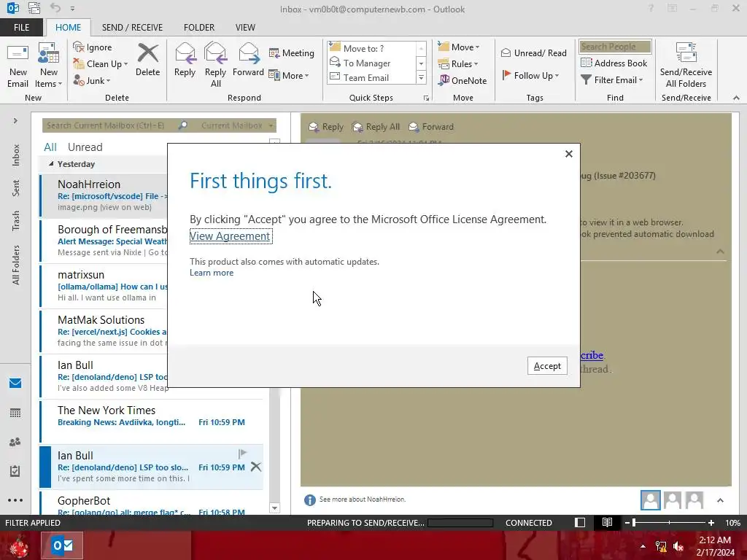Open more navigation options (three dots)

click(15, 500)
